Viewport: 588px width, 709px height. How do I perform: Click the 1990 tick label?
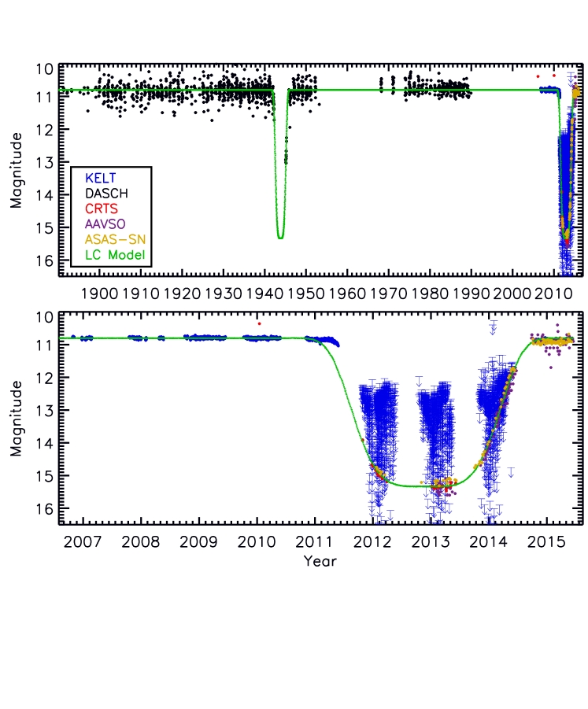[471, 294]
